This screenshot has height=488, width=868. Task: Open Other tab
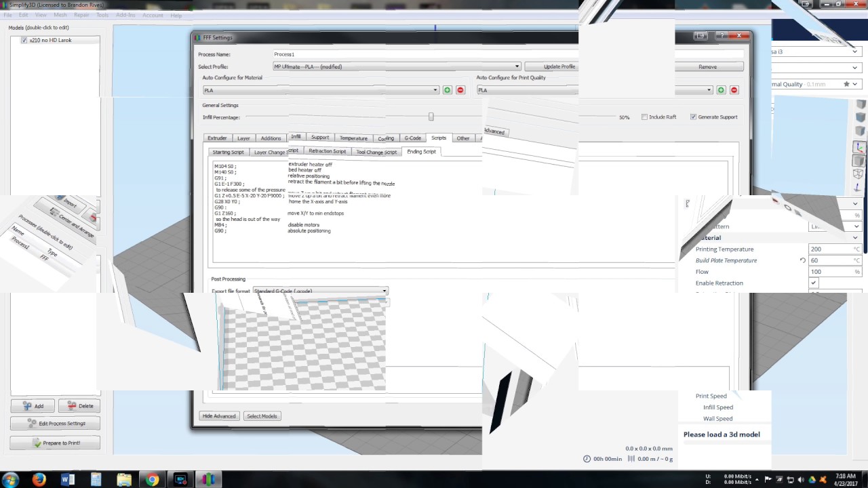tap(463, 138)
